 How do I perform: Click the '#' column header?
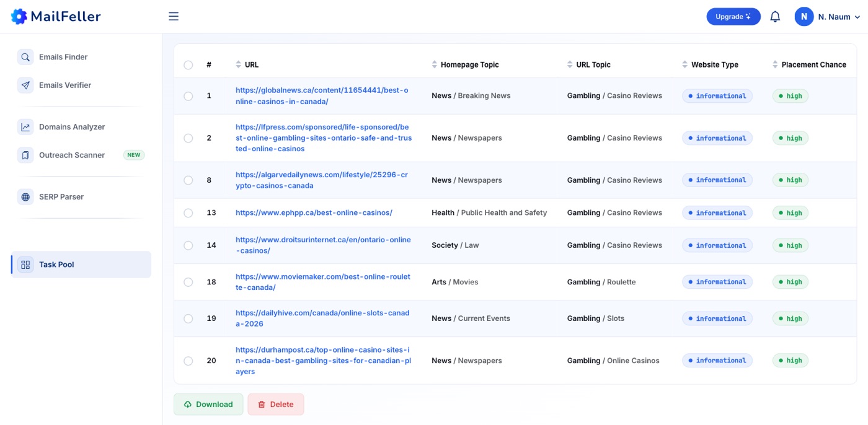pos(209,64)
